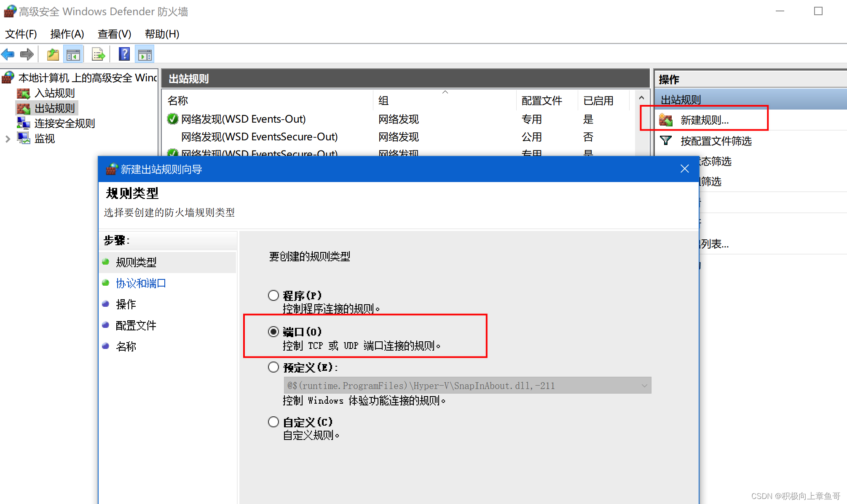Click the show/hide console tree icon
847x504 pixels.
73,54
